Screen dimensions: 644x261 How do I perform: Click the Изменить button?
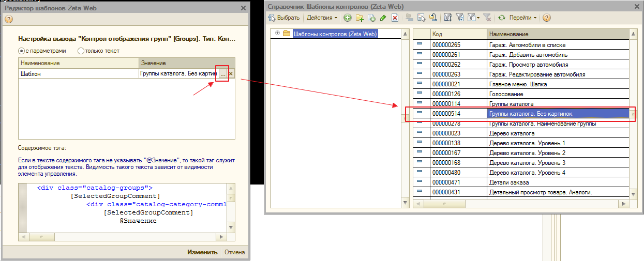click(202, 252)
